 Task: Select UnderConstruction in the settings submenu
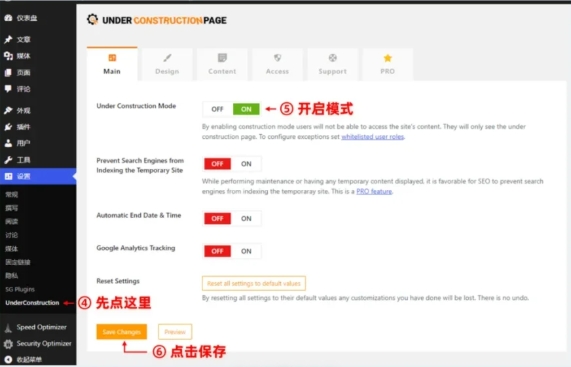(x=32, y=303)
